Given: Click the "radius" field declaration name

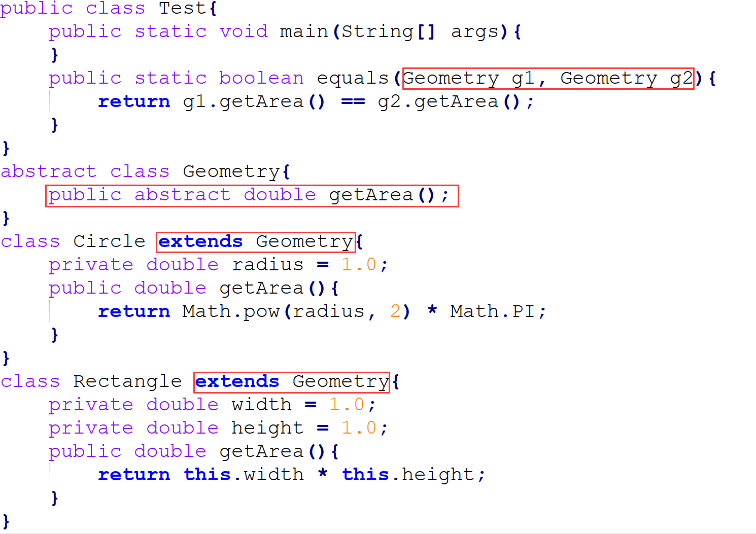Looking at the screenshot, I should (x=267, y=265).
